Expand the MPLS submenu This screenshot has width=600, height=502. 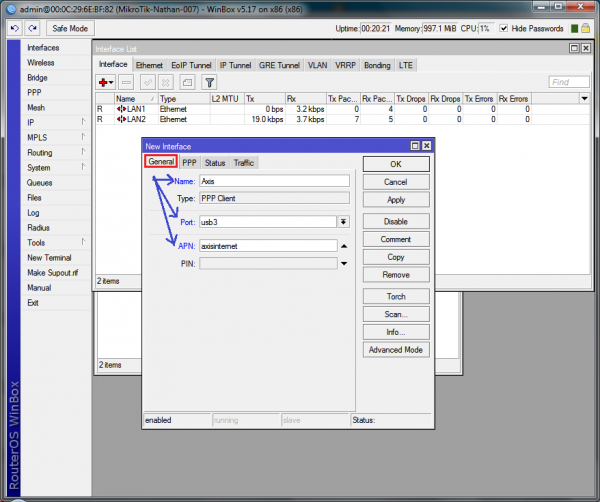83,137
